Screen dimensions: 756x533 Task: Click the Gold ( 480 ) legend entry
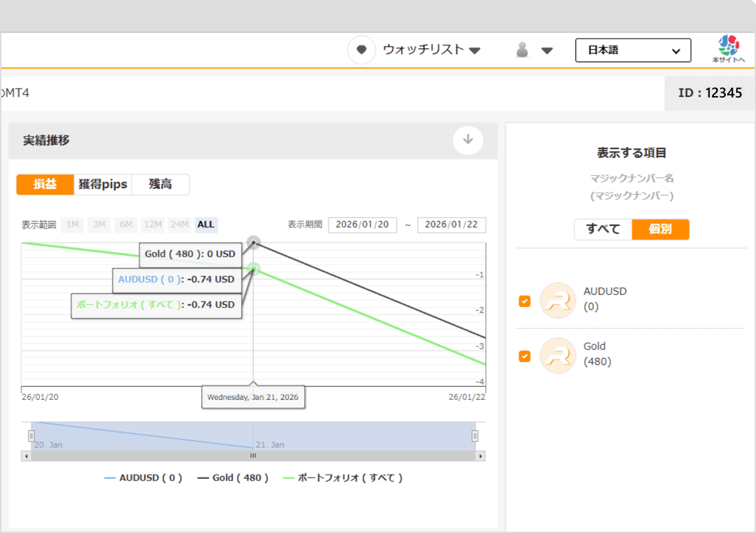(x=234, y=477)
